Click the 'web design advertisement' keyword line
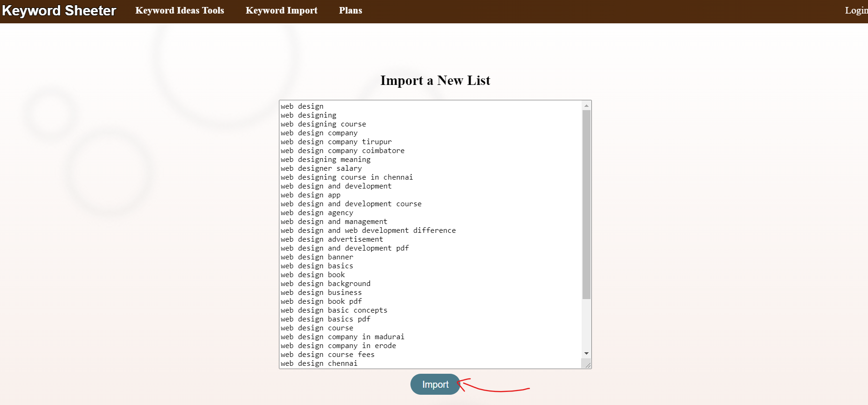The width and height of the screenshot is (868, 405). (332, 239)
